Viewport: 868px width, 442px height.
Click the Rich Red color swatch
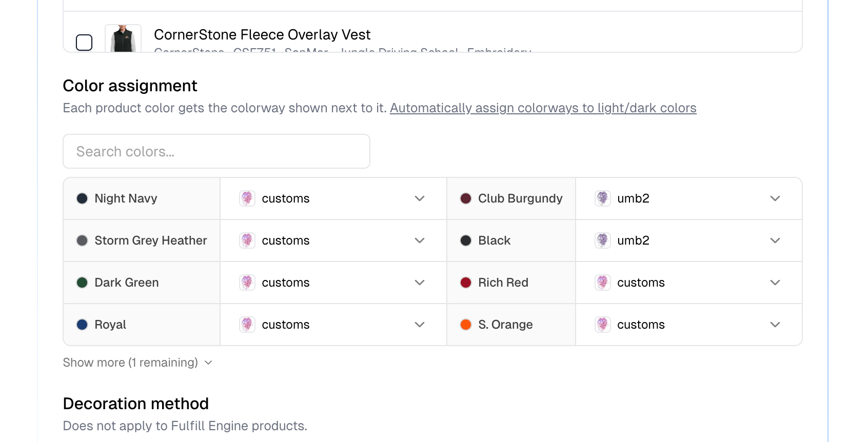(466, 283)
